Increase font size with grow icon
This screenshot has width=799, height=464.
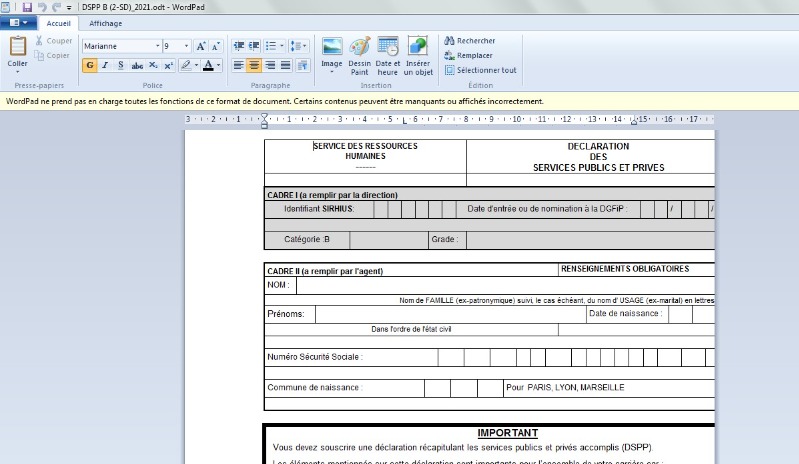201,46
